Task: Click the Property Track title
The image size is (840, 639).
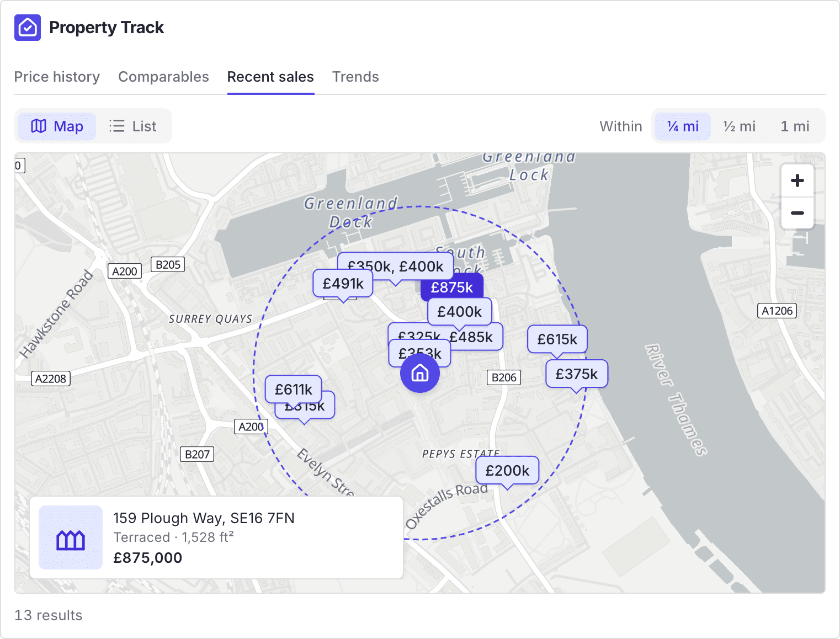Action: (x=107, y=28)
